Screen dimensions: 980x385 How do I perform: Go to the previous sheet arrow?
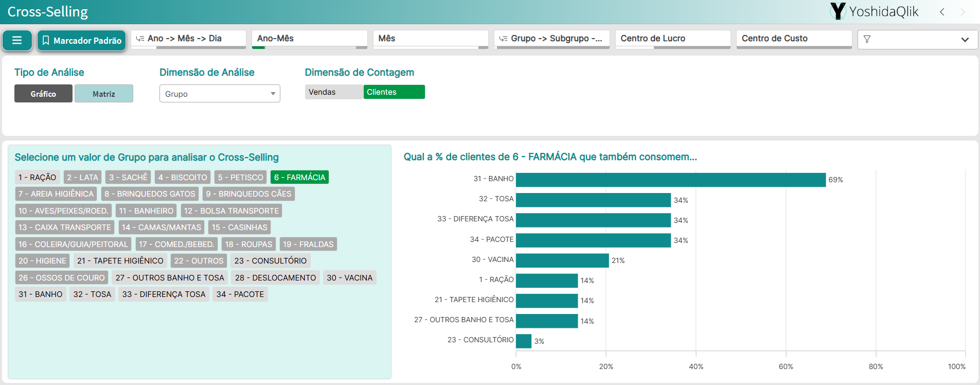coord(942,12)
